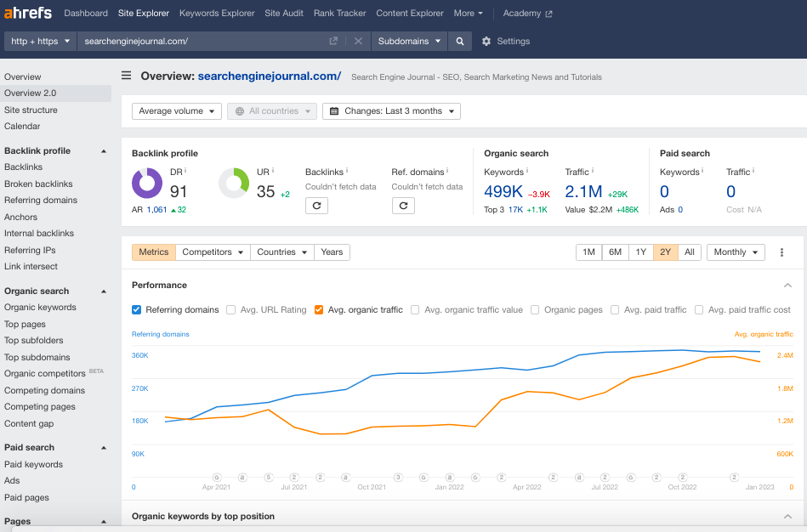Click the DR 91 donut gauge
This screenshot has width=807, height=532.
(146, 183)
